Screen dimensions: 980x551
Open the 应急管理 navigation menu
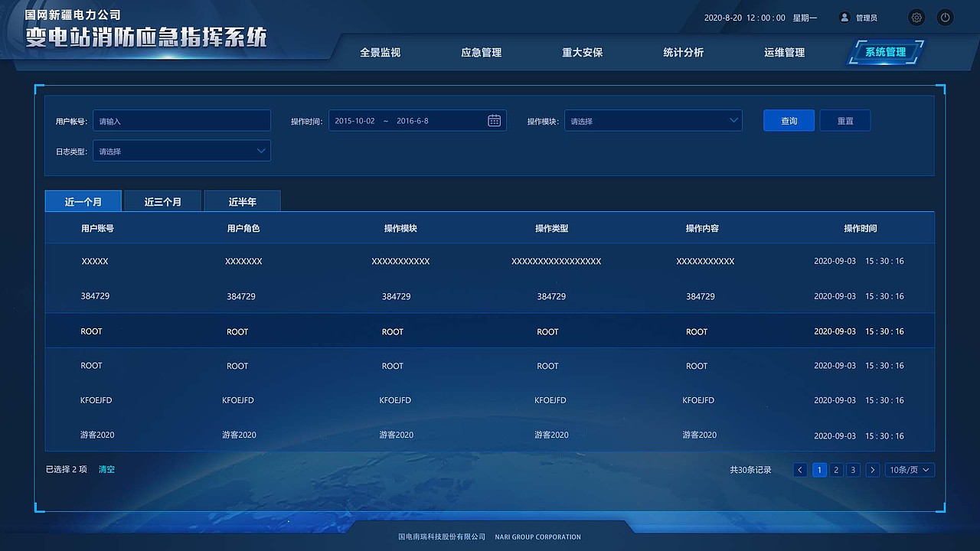click(481, 52)
